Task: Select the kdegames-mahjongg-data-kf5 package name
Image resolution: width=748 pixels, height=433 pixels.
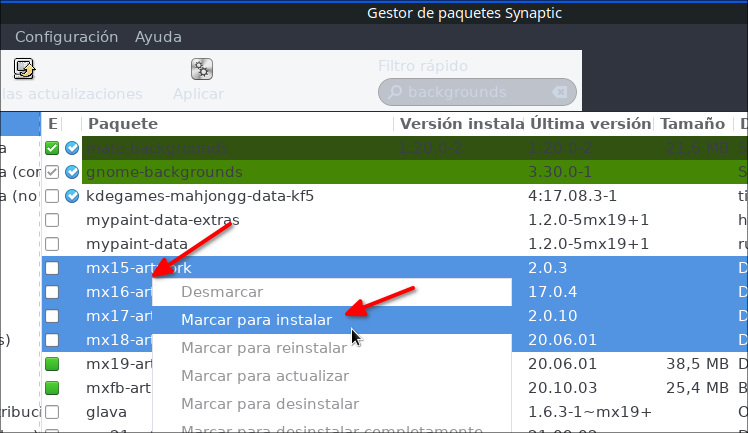Action: click(x=200, y=196)
